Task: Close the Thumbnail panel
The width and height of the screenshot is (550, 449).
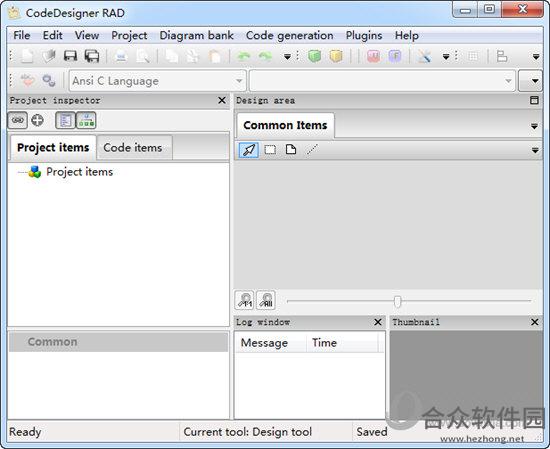Action: click(534, 322)
